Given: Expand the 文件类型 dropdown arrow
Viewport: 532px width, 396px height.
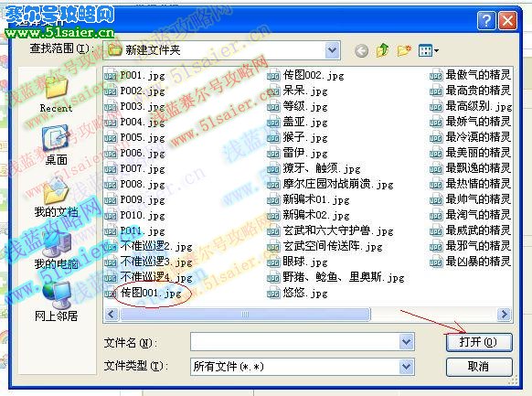Looking at the screenshot, I should point(407,367).
